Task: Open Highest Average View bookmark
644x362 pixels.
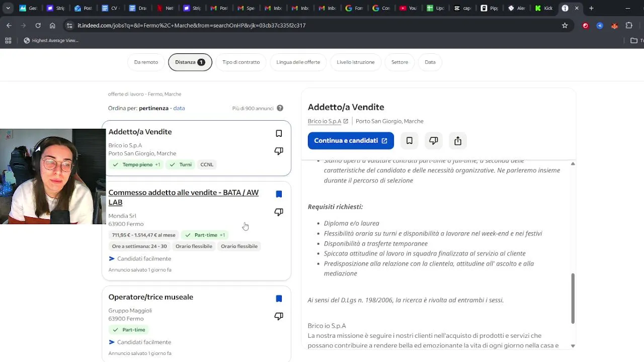Action: tap(51, 41)
